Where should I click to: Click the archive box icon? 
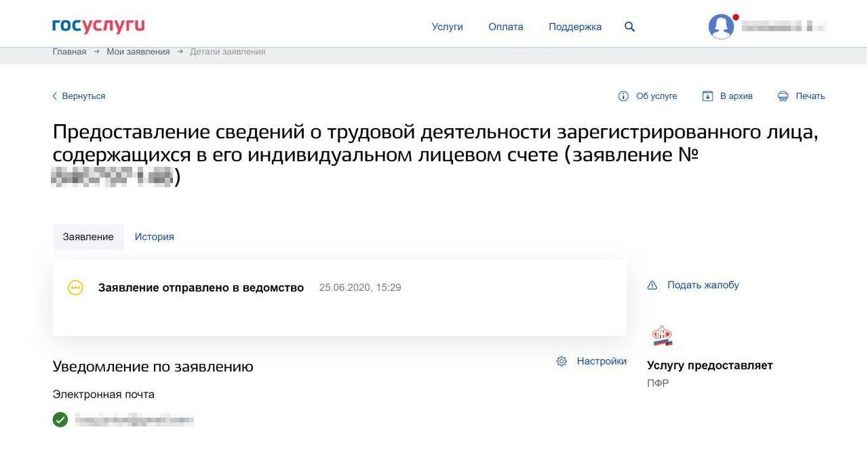707,96
